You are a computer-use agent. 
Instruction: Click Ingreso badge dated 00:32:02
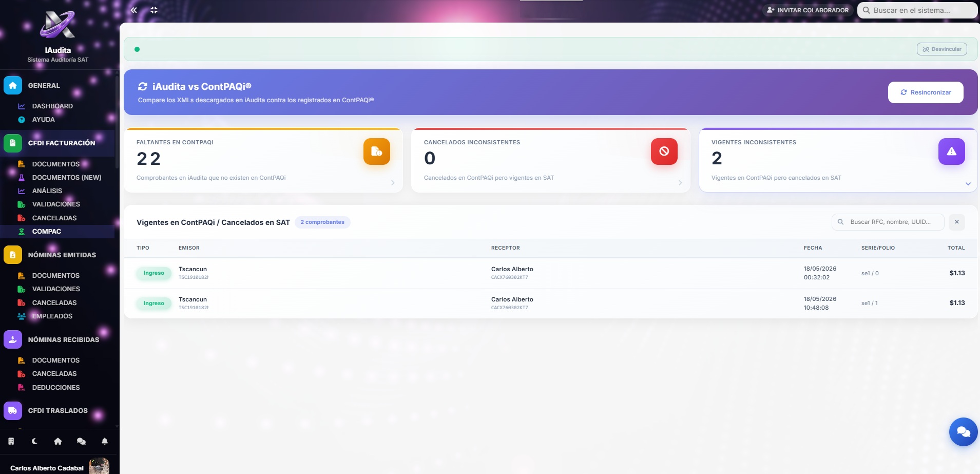click(x=154, y=273)
